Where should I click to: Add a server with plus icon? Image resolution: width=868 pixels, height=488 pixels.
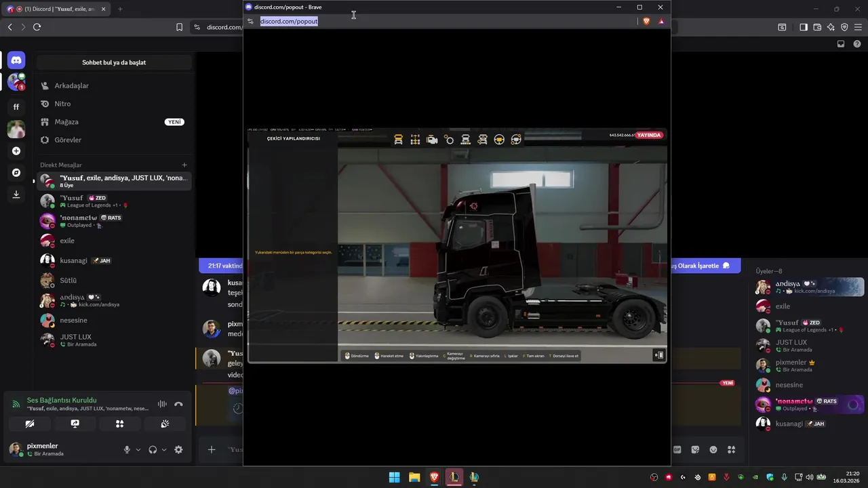[16, 151]
